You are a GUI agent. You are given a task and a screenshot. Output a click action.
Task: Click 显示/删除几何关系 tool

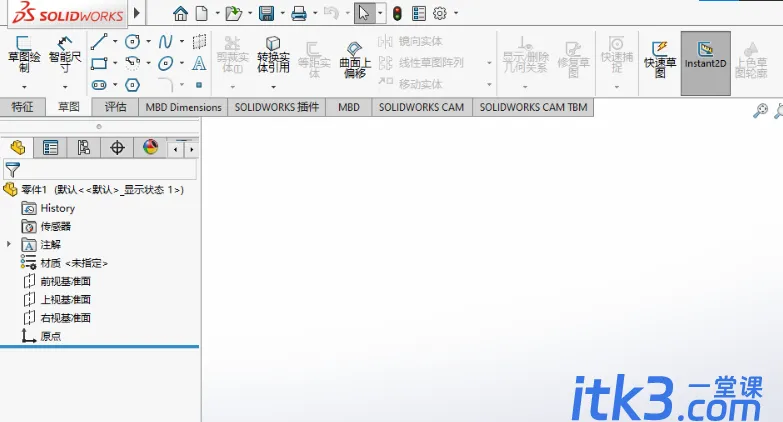[525, 56]
